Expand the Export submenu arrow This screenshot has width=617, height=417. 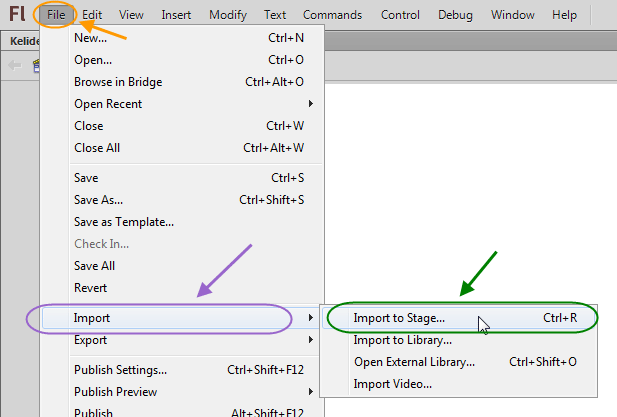click(x=311, y=340)
